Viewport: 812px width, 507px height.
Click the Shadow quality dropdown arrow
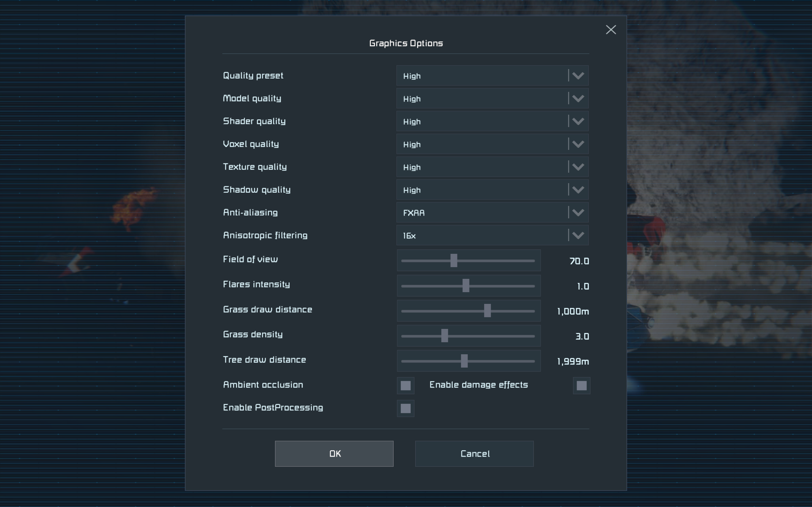coord(578,190)
